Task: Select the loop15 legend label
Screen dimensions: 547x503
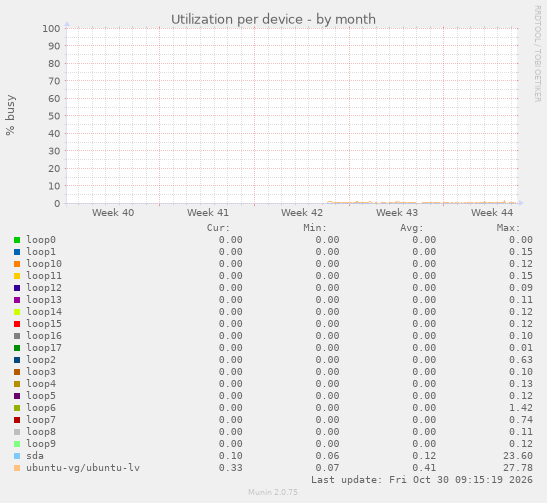Action: pos(44,324)
